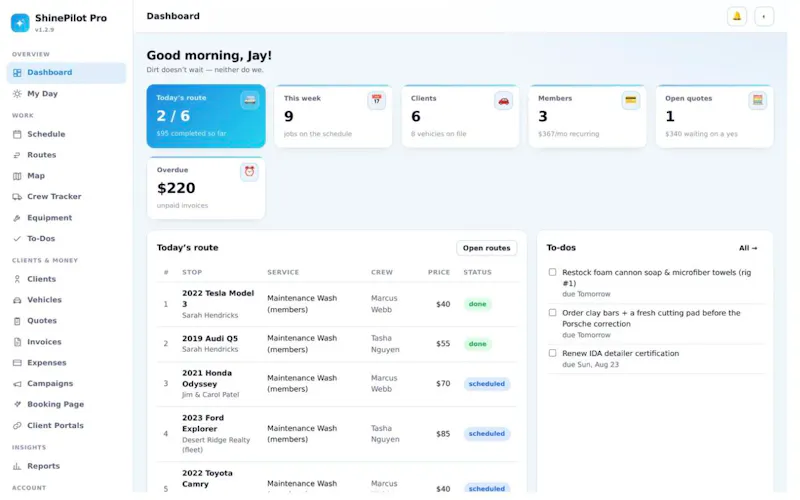Viewport: 800px width, 500px height.
Task: Check the Order clay bars to-do
Action: [553, 313]
